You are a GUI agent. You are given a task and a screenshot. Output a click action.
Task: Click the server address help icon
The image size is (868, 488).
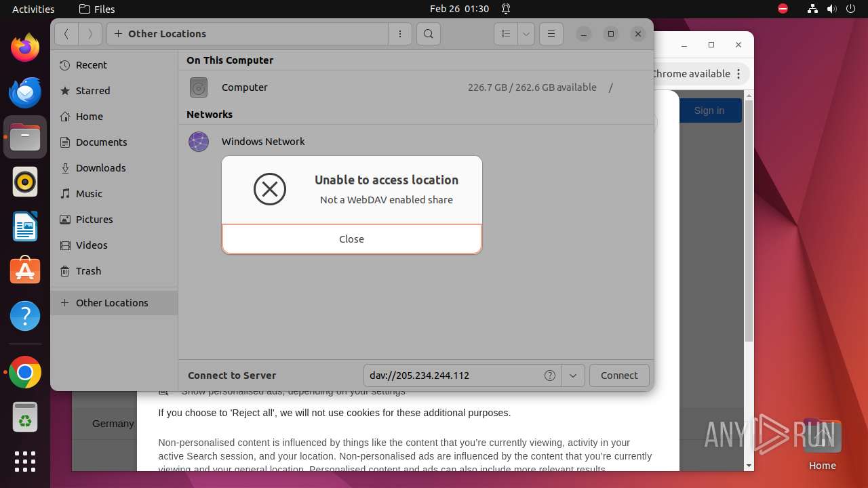pos(550,375)
